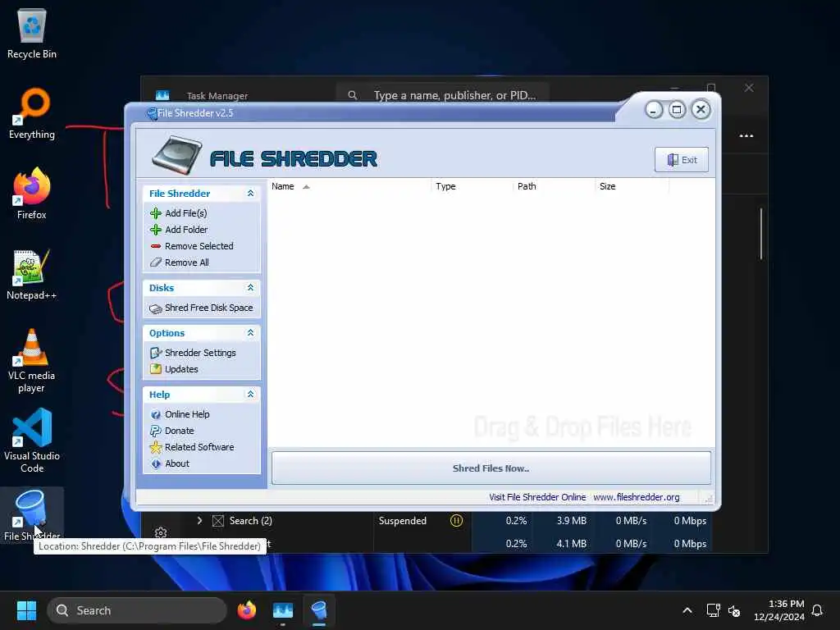This screenshot has width=840, height=630.
Task: Click the red Remove Selected icon
Action: pos(155,246)
